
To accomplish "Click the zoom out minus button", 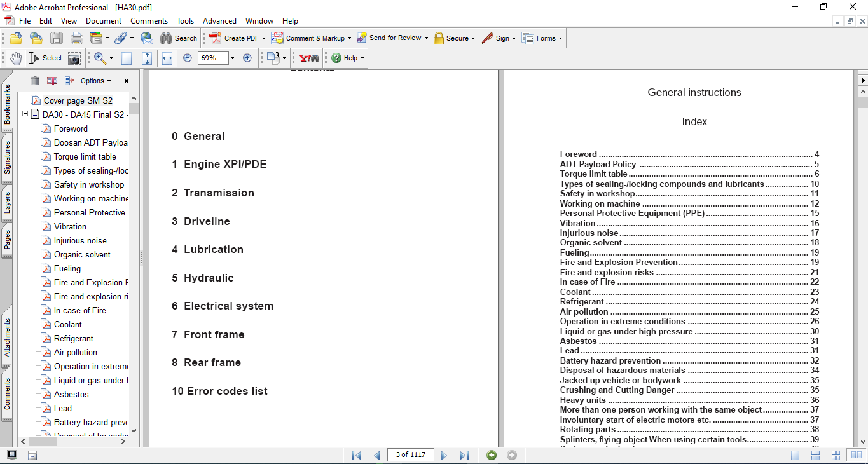I will click(x=188, y=58).
